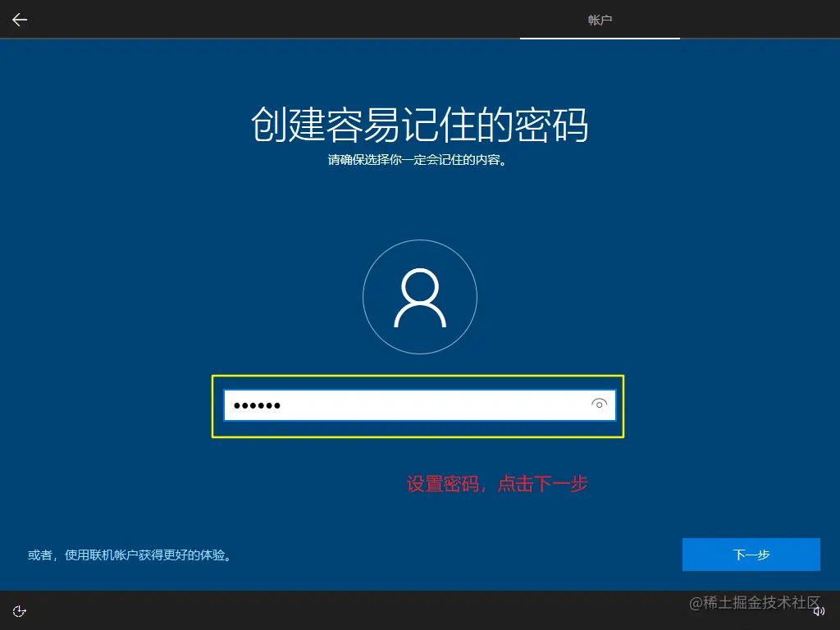Click the user avatar circle above the password box

click(x=420, y=297)
